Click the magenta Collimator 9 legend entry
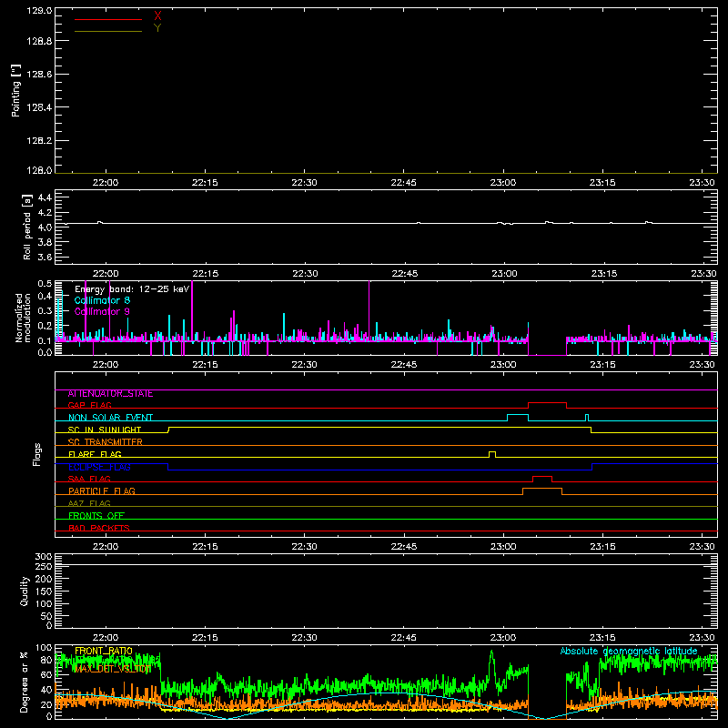The height and width of the screenshot is (728, 728). pos(102,311)
